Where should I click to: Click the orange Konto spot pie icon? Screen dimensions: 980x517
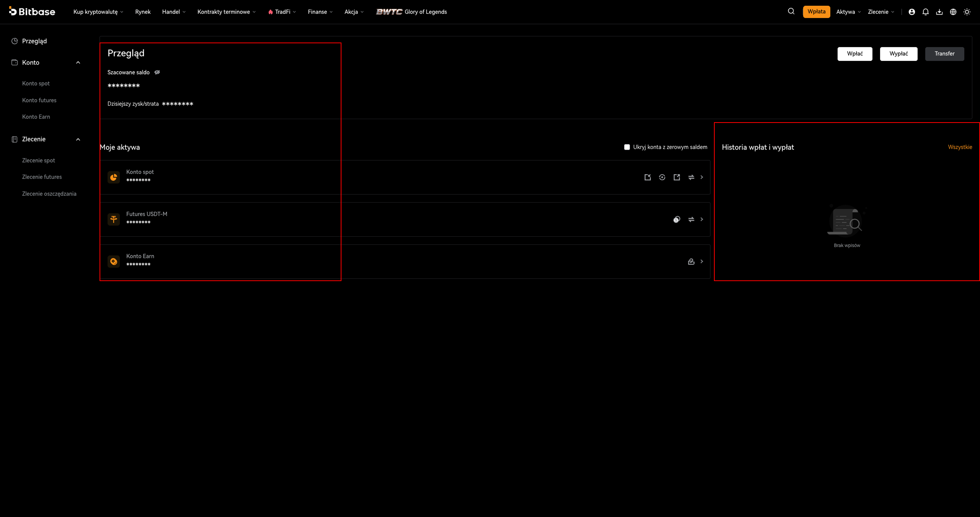114,177
